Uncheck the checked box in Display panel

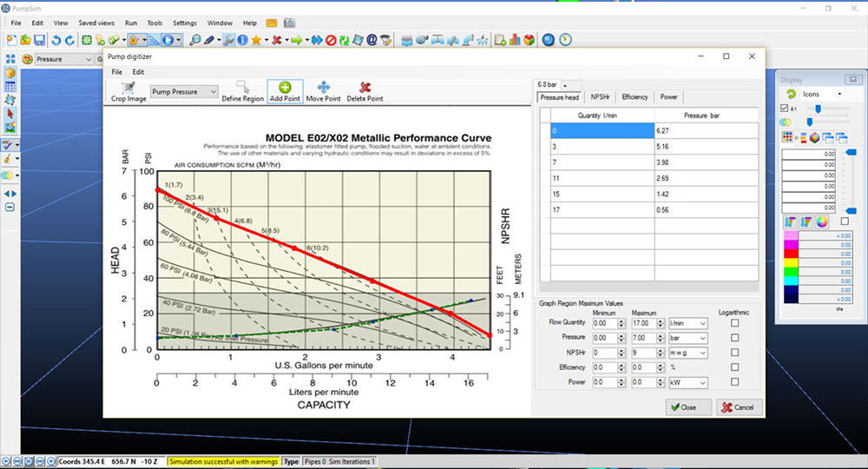pos(784,108)
